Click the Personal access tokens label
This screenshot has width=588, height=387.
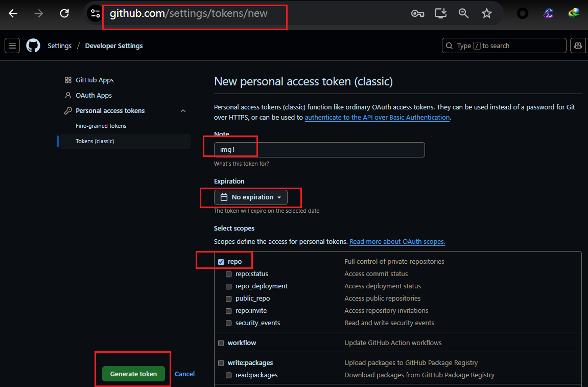coord(110,111)
